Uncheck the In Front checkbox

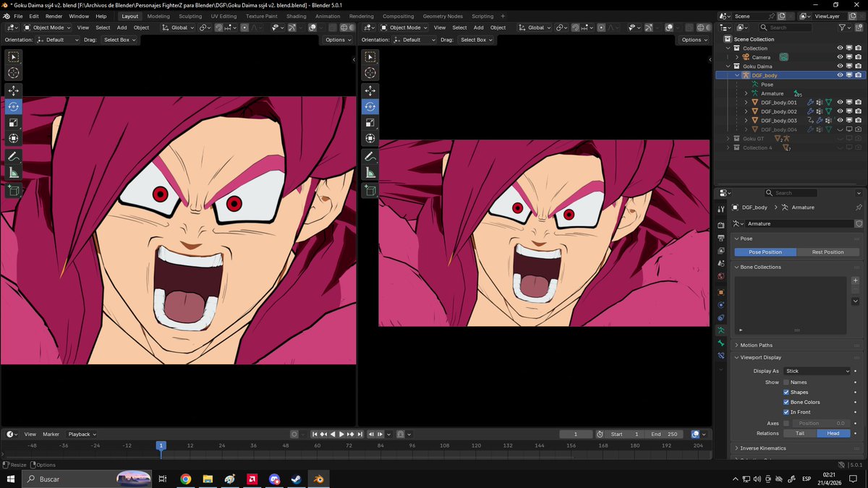786,412
